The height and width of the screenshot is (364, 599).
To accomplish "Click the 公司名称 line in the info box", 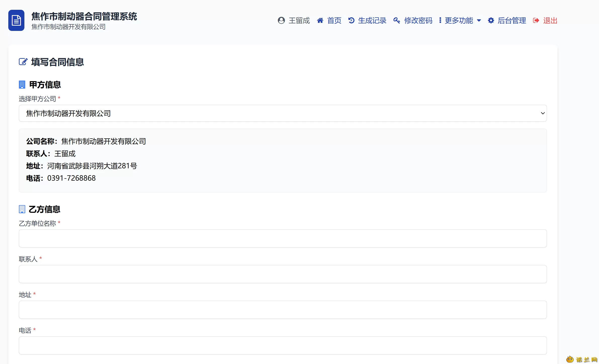I will click(x=86, y=141).
